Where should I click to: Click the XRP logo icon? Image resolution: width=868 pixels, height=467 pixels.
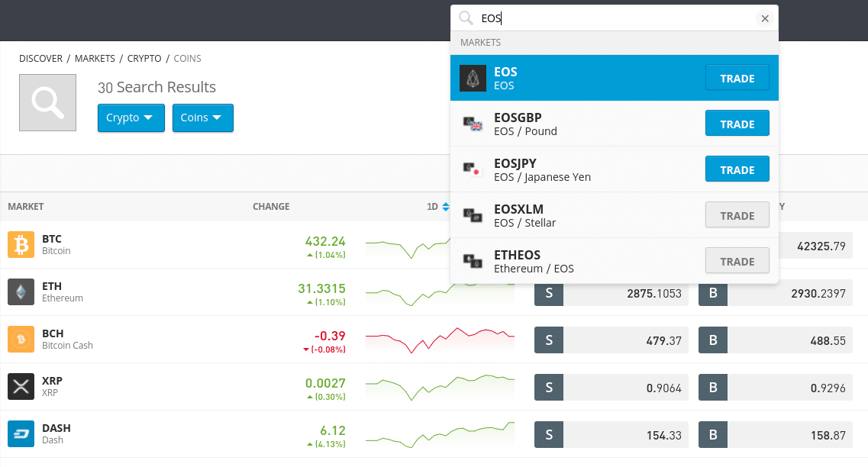(21, 386)
